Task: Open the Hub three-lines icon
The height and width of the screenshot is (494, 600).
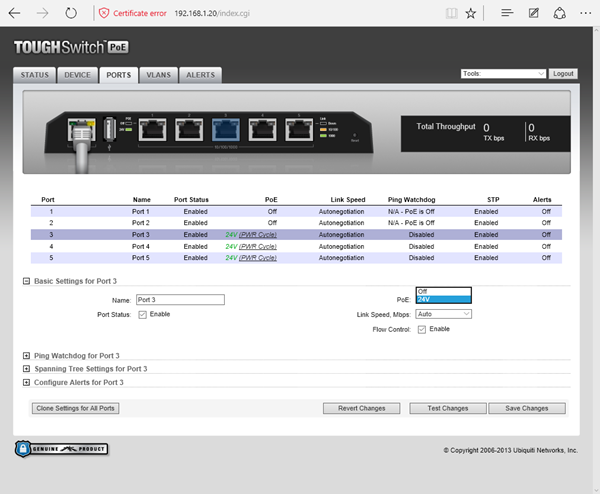Action: click(507, 15)
